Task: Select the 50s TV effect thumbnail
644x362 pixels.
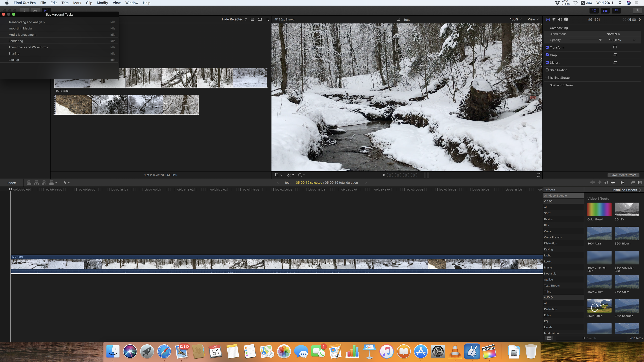Action: 626,209
